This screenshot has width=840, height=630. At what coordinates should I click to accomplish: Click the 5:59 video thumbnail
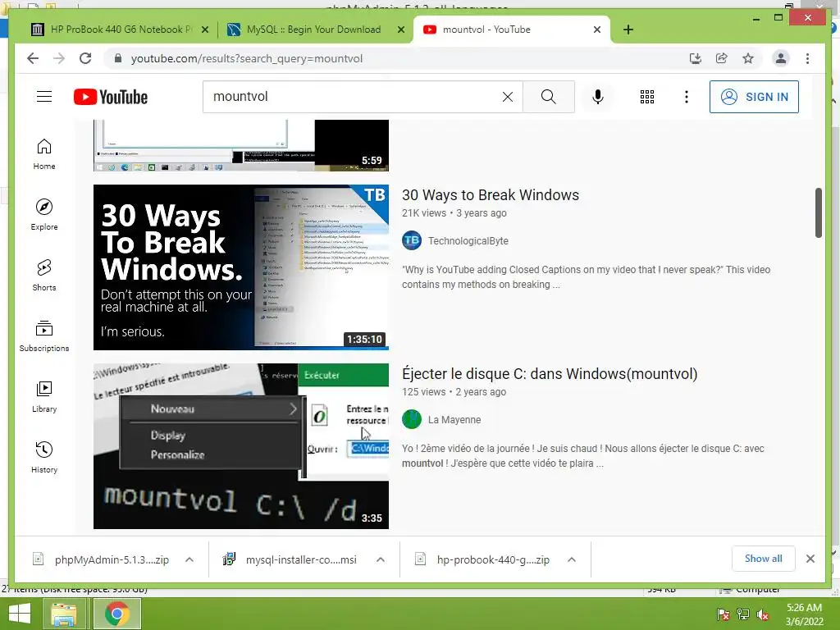coord(241,145)
